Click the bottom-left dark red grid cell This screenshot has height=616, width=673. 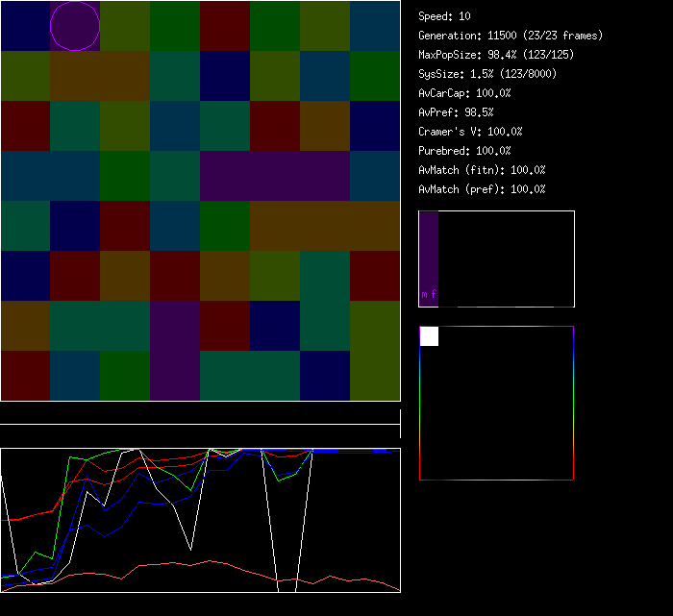pyautogui.click(x=25, y=376)
